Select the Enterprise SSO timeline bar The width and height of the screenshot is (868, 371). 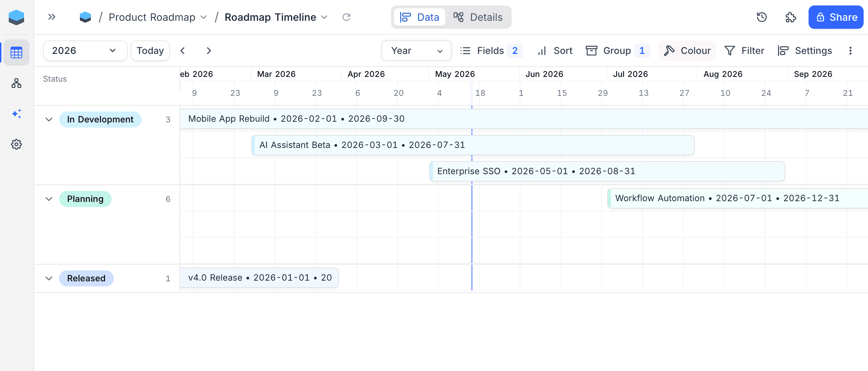[607, 171]
